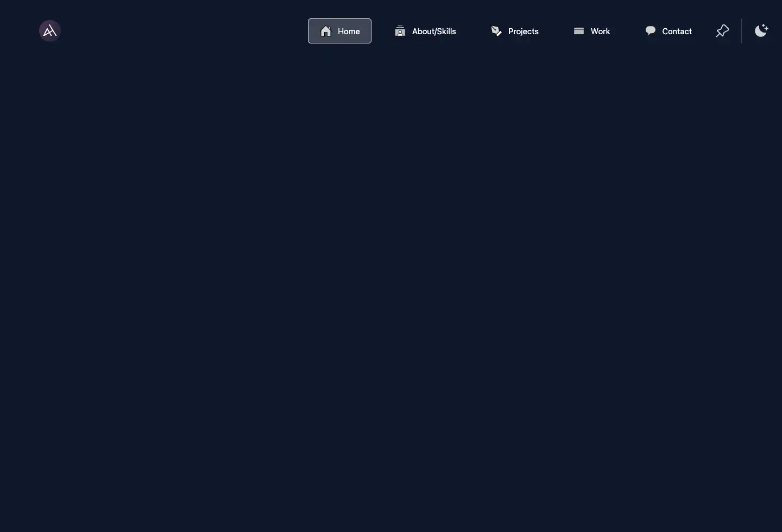The height and width of the screenshot is (532, 782).
Task: Click the pen nib icon beside Projects
Action: pyautogui.click(x=496, y=31)
